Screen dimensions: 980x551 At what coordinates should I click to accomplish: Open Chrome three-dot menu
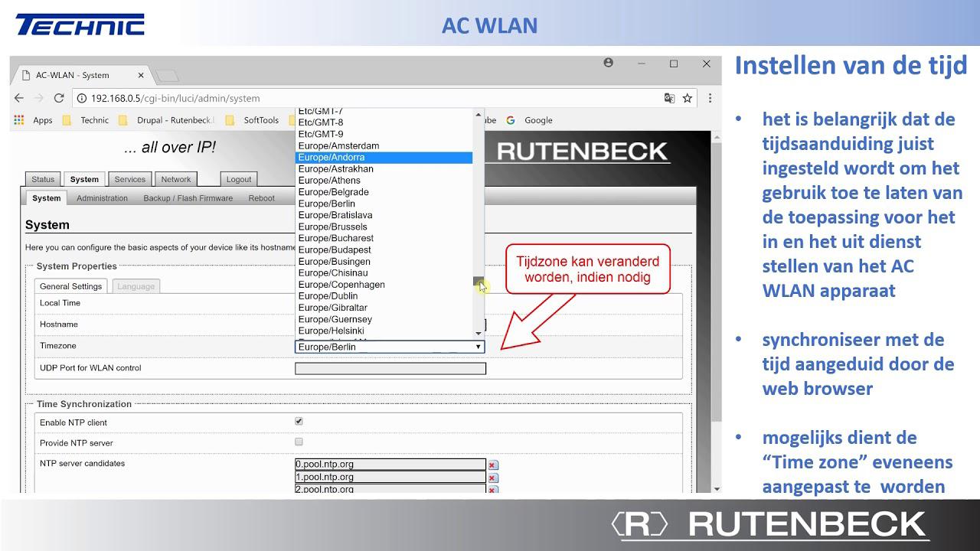click(x=710, y=98)
